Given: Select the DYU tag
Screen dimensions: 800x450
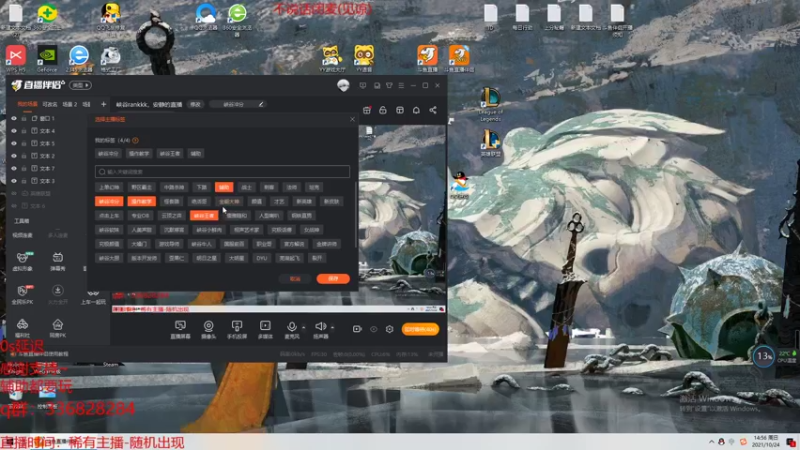Looking at the screenshot, I should click(262, 258).
